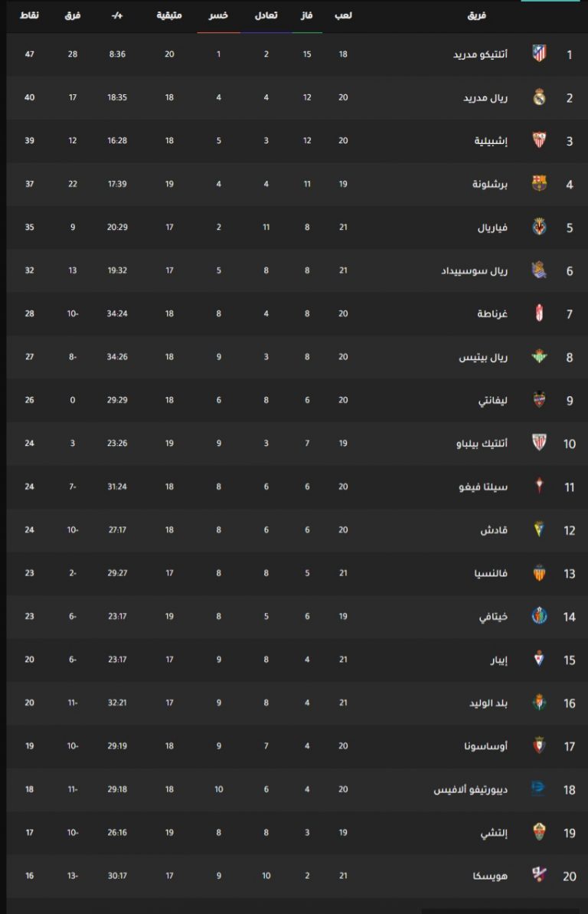Click the لعب (played) column header

point(344,16)
